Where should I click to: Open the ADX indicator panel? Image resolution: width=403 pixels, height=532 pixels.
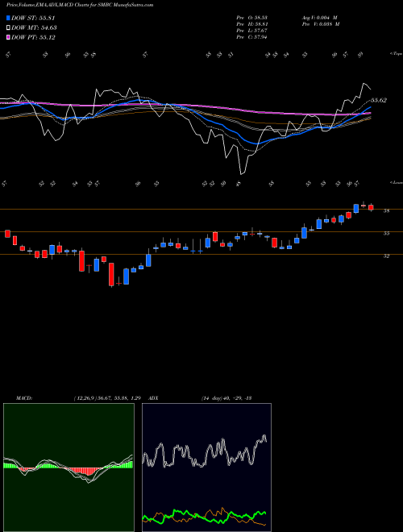[206, 468]
